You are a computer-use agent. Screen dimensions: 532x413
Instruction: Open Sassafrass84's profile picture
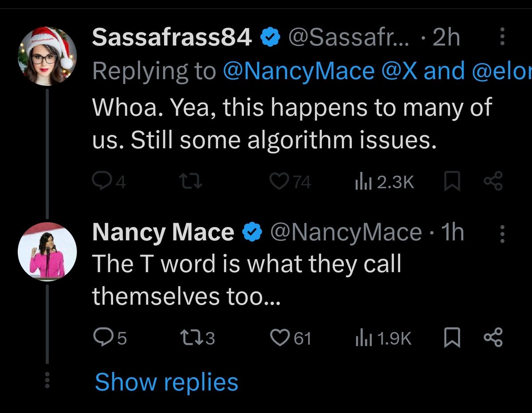[47, 56]
